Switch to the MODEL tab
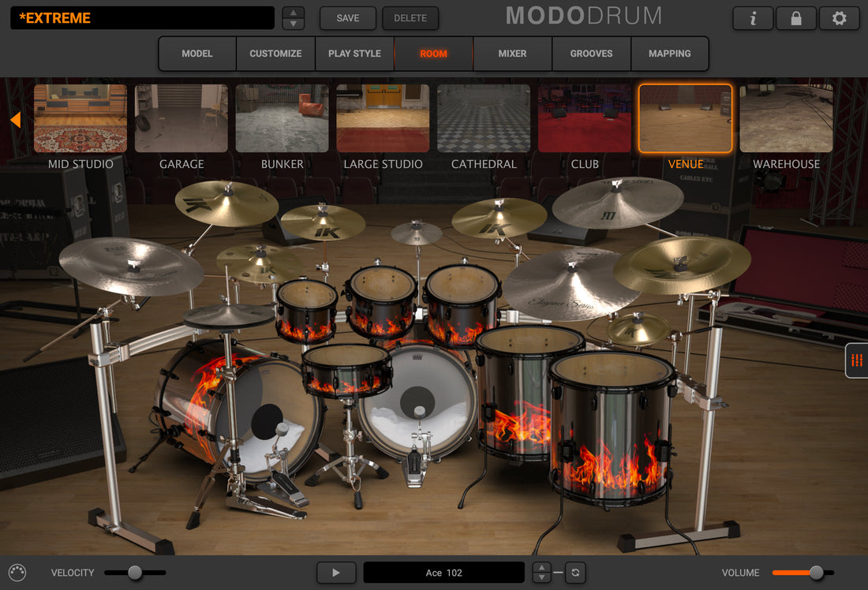The width and height of the screenshot is (868, 590). point(197,54)
